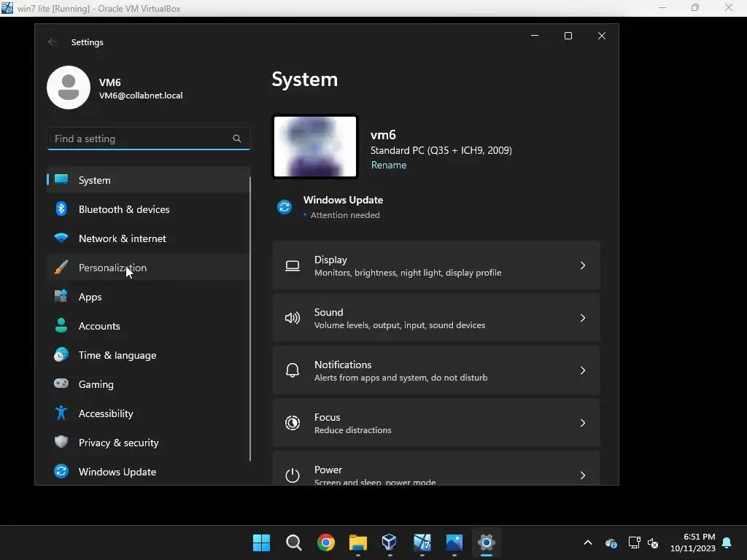The image size is (747, 560).
Task: Open Privacy & security settings
Action: pos(148,443)
